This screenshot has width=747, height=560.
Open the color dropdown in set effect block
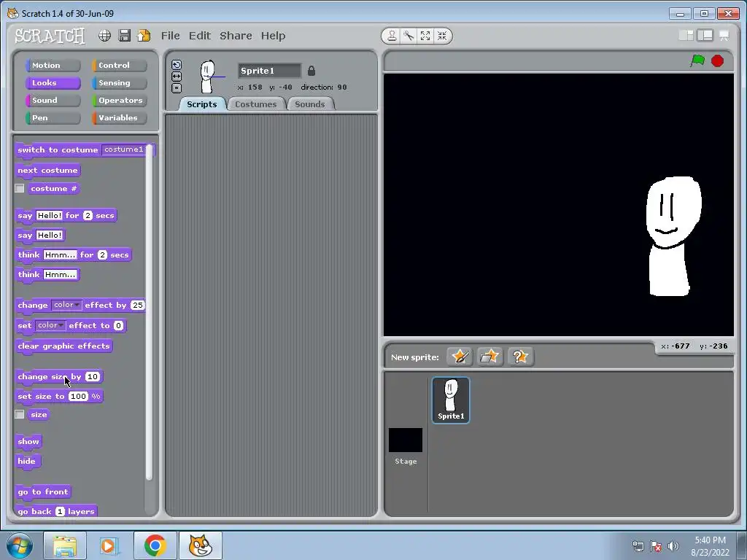click(x=50, y=325)
